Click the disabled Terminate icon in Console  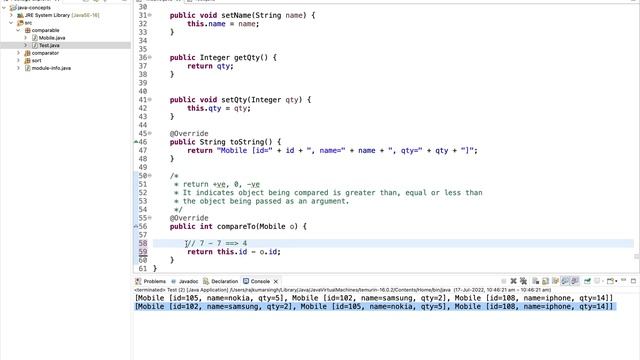click(504, 281)
